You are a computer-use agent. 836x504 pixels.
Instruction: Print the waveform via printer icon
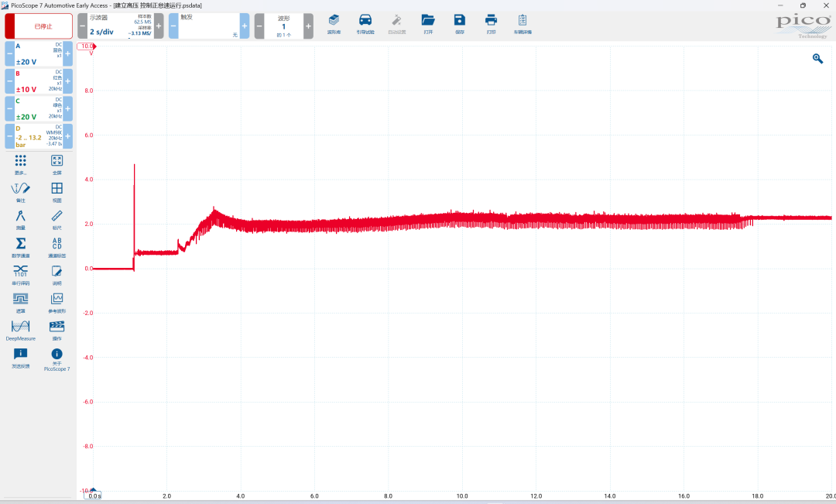click(x=491, y=24)
